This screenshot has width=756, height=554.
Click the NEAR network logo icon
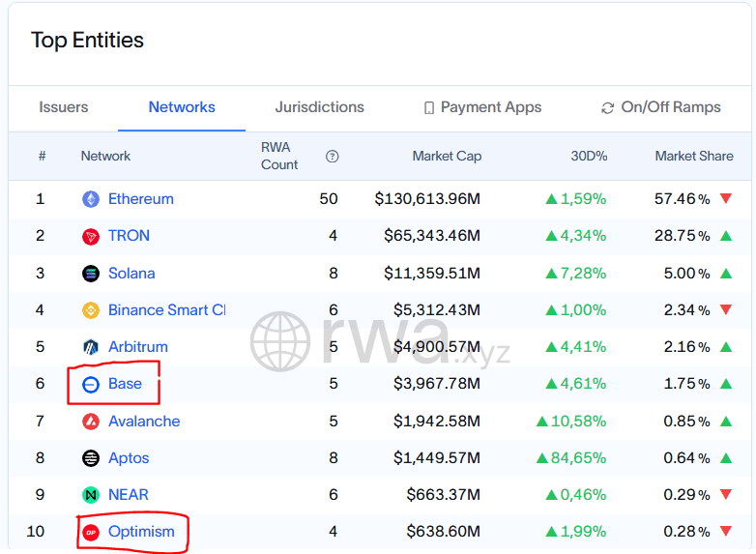91,495
